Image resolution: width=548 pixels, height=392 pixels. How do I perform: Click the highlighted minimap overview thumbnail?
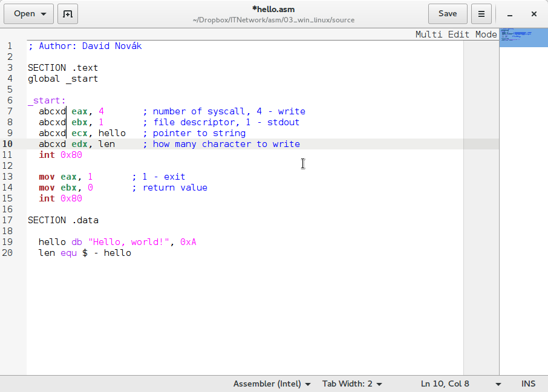point(523,37)
